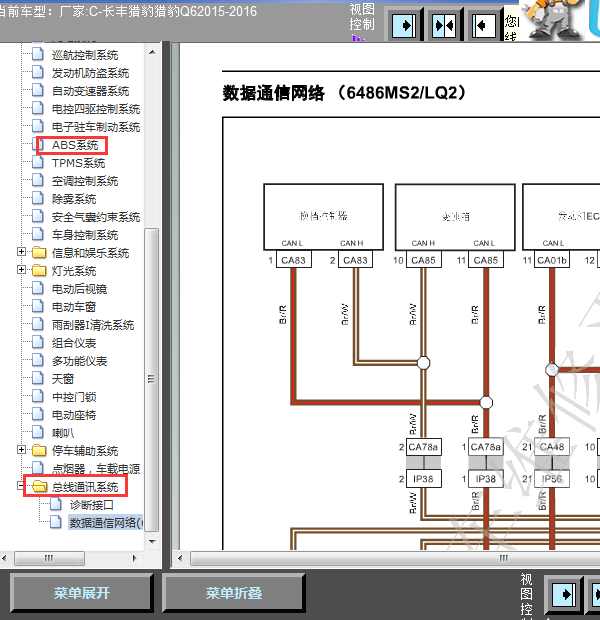The height and width of the screenshot is (620, 600).
Task: Open the 电动座椅 document
Action: 74,415
